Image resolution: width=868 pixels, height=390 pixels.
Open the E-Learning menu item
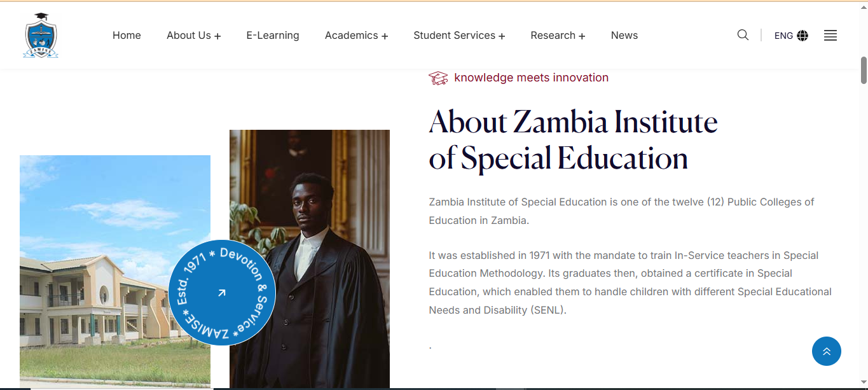tap(273, 36)
